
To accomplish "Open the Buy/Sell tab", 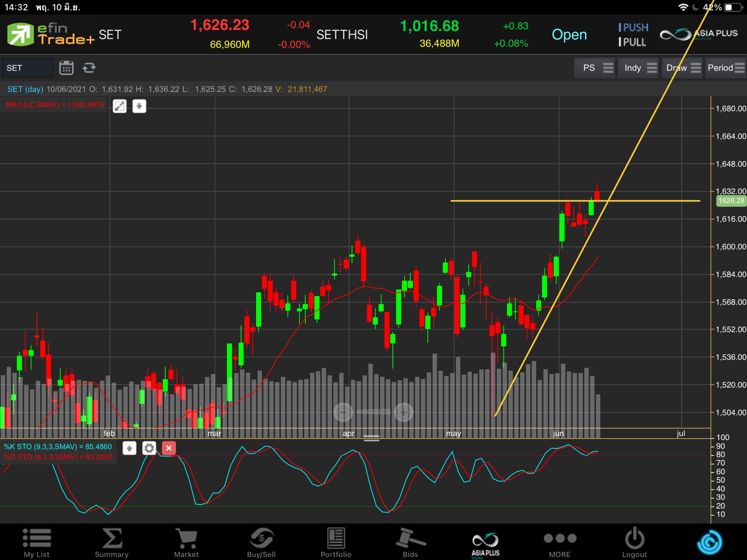I will [261, 543].
